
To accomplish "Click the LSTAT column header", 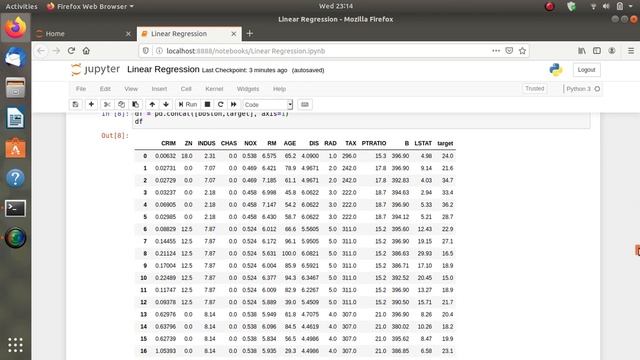I will click(x=423, y=143).
